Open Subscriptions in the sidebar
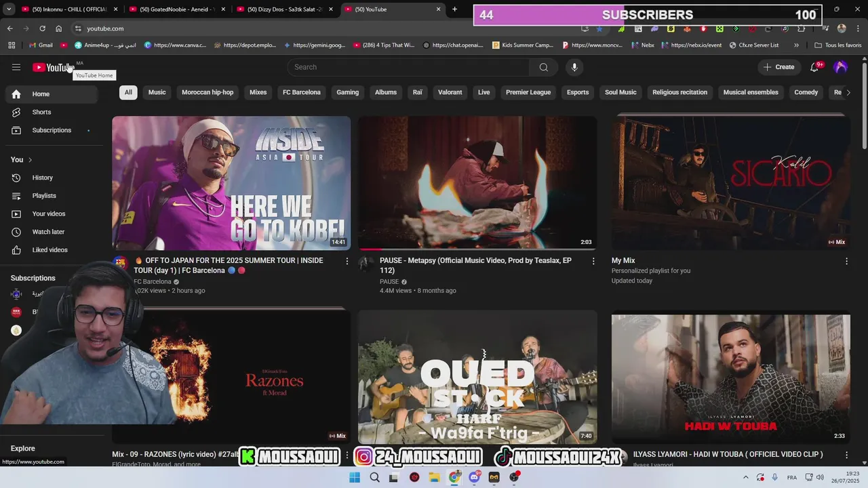868x488 pixels. point(52,130)
